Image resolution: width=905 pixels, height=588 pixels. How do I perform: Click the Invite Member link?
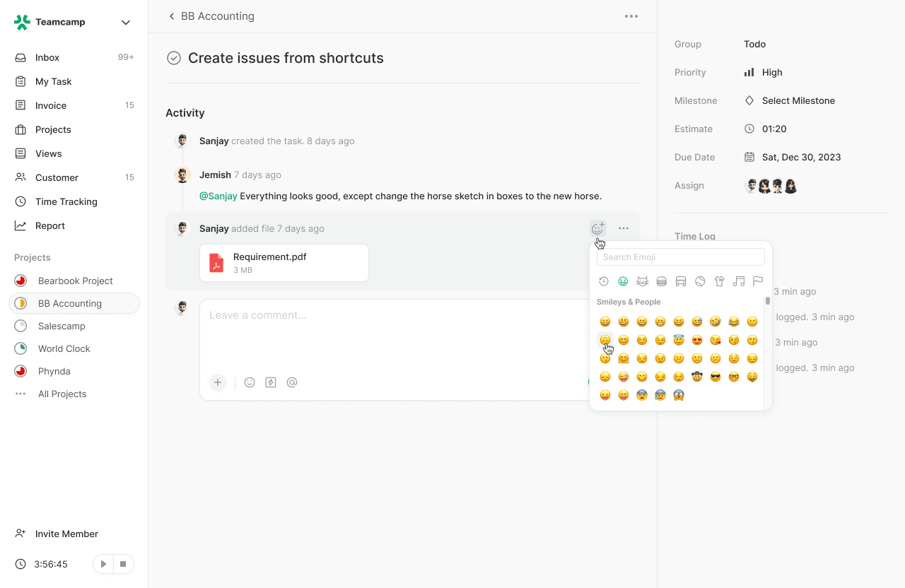[66, 534]
